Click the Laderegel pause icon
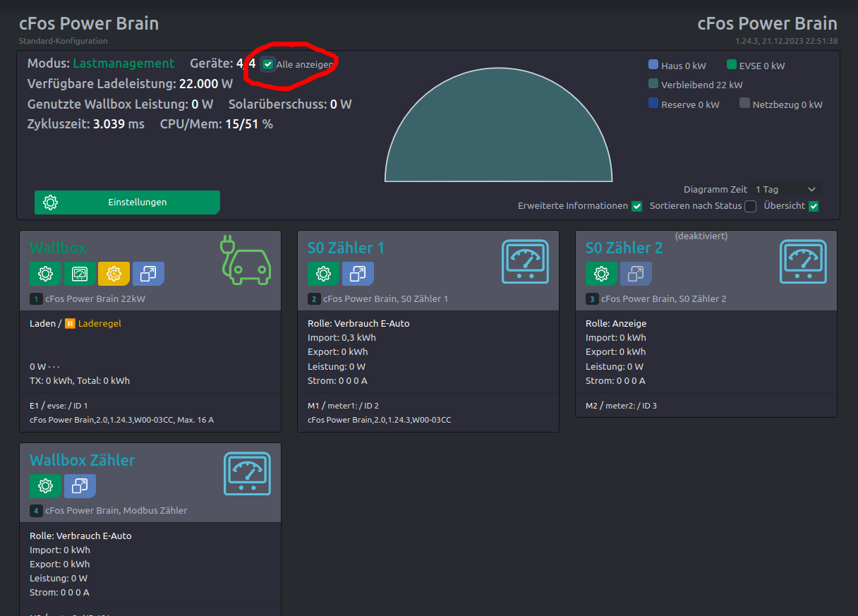This screenshot has height=616, width=858. 70,324
